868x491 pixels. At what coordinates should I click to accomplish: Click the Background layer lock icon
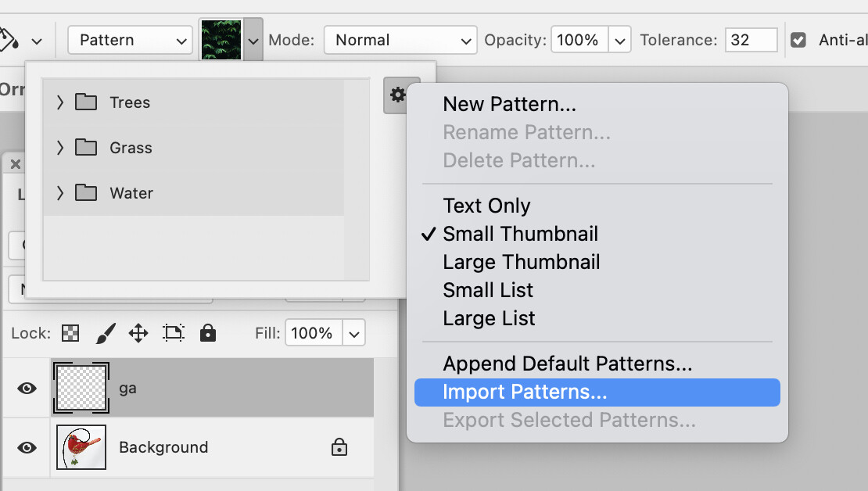coord(339,446)
